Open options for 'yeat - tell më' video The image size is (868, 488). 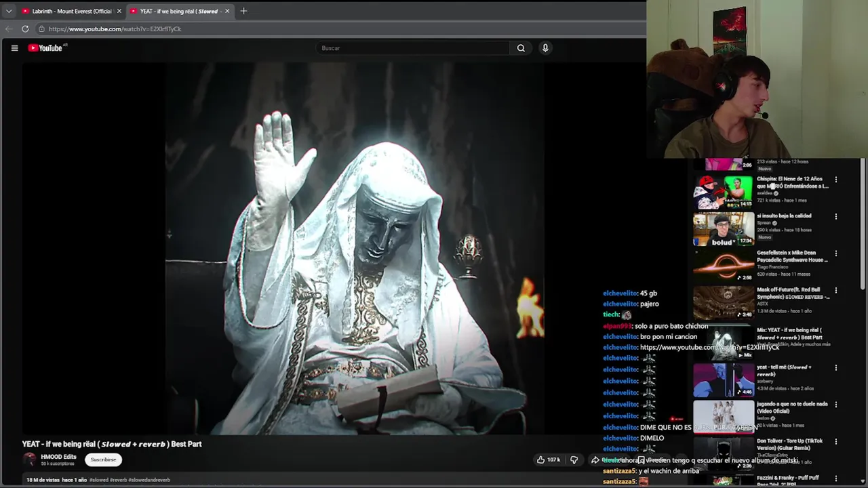point(835,367)
